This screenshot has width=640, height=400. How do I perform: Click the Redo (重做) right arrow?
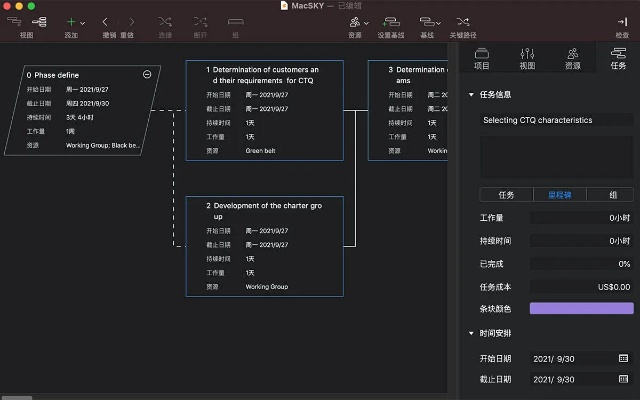pos(127,21)
